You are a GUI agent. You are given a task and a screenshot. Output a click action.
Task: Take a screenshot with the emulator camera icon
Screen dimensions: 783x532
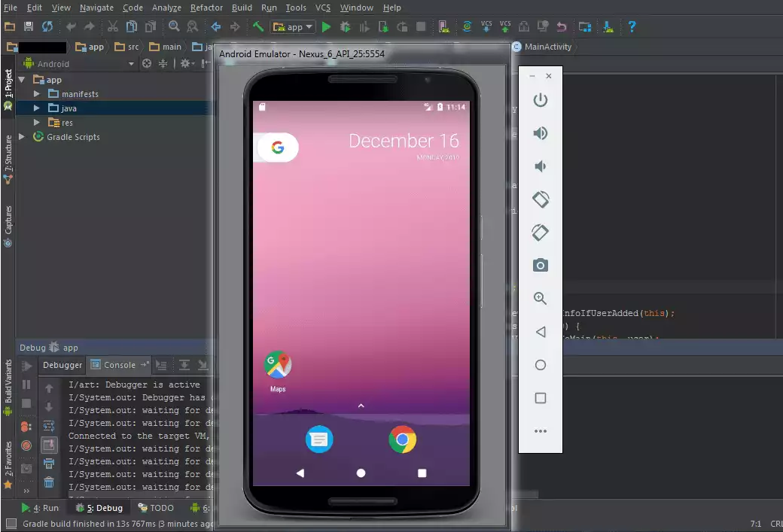540,265
